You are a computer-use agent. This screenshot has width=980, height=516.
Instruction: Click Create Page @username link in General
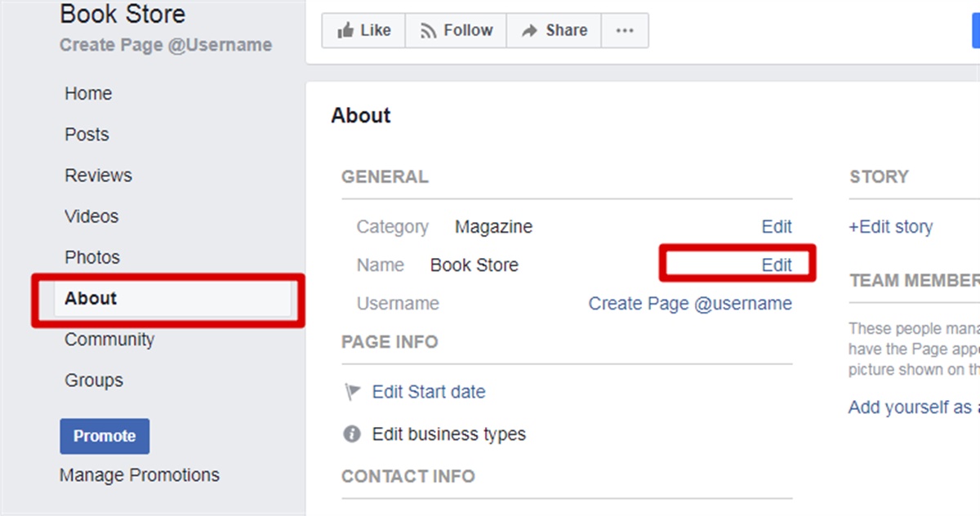[690, 304]
